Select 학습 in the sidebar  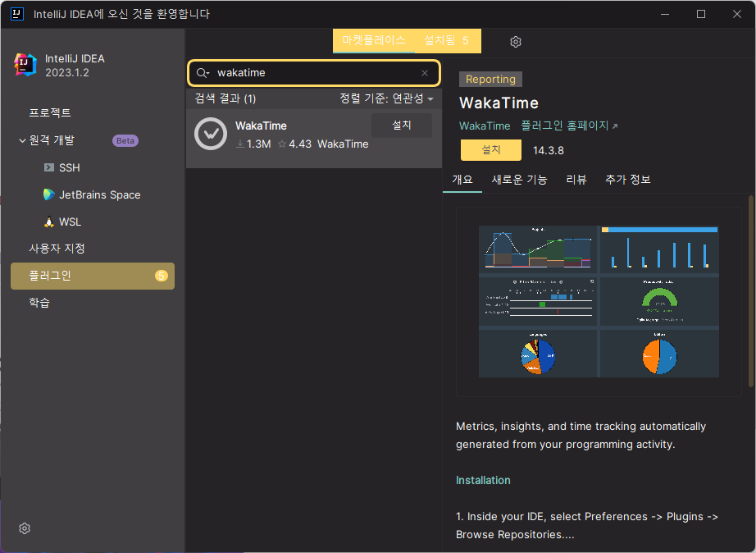point(39,303)
